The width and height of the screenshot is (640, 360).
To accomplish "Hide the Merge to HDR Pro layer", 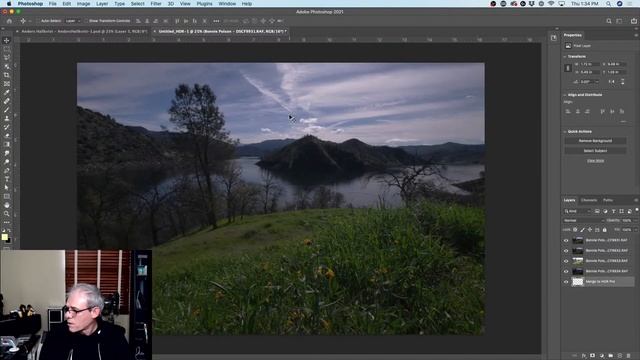I will 566,282.
